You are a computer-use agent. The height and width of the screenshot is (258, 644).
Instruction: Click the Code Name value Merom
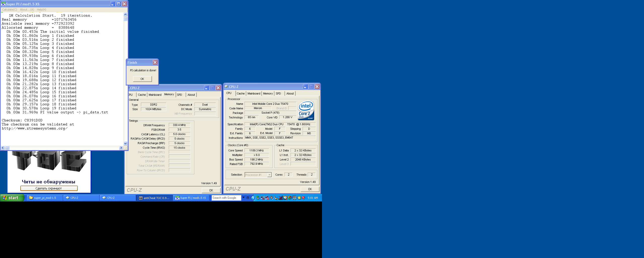(x=258, y=108)
